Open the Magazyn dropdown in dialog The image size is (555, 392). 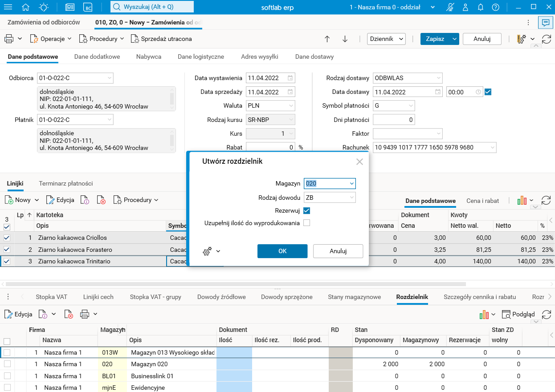[x=352, y=183]
